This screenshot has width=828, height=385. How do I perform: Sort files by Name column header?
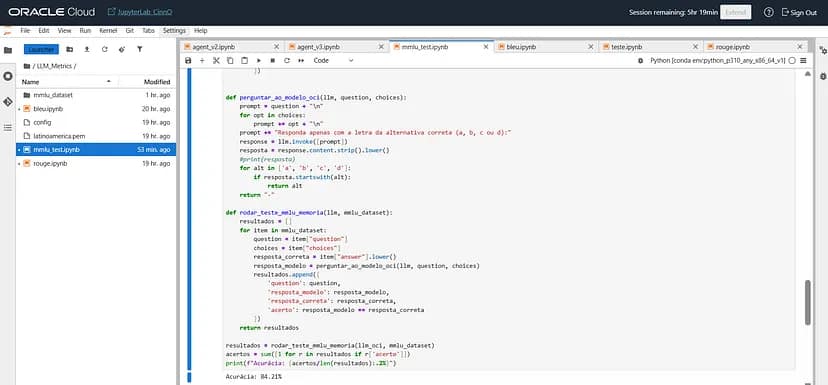(x=67, y=82)
